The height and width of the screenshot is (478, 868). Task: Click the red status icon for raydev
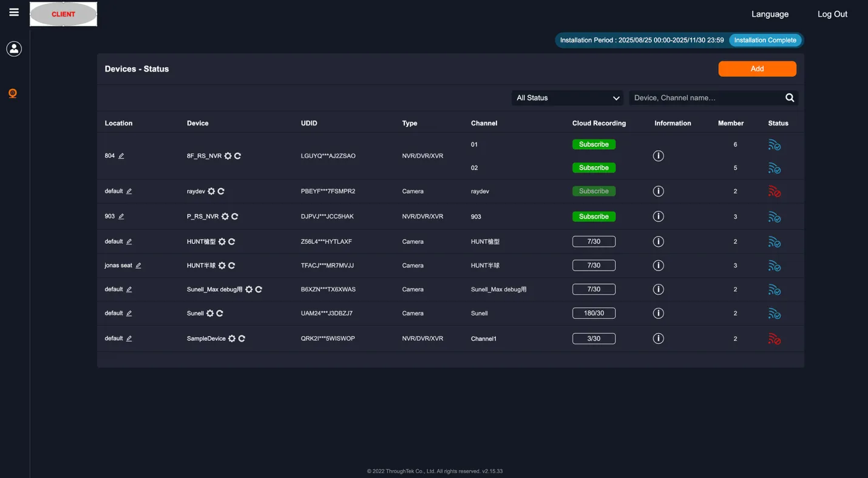click(775, 191)
